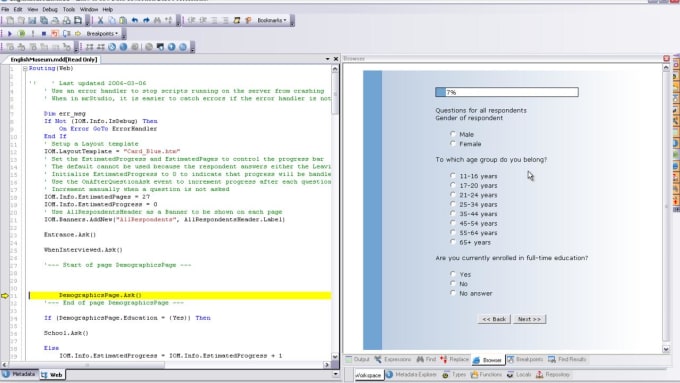Click the Save disk icon in toolbar
The image size is (680, 383).
pos(33,20)
